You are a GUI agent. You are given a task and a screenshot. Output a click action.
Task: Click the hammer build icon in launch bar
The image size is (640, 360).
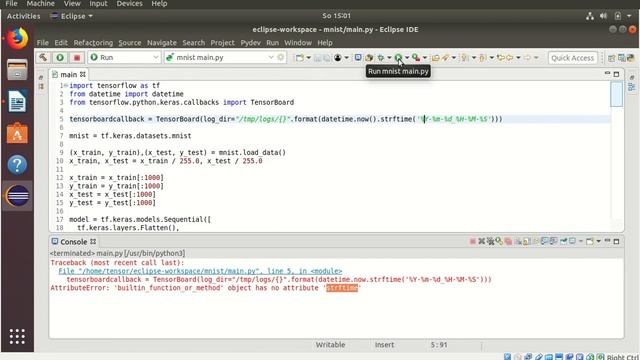43,57
